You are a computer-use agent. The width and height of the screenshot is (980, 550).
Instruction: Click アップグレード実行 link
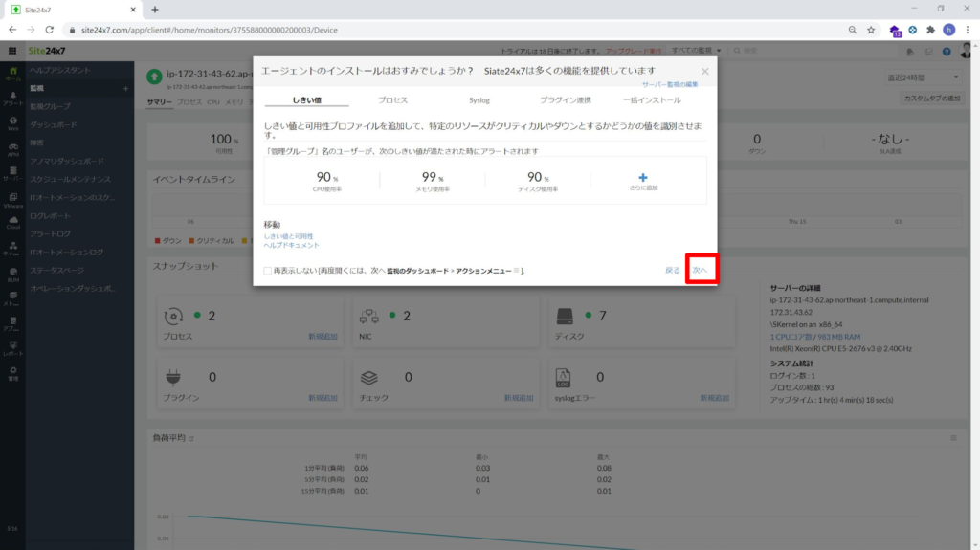[x=634, y=52]
